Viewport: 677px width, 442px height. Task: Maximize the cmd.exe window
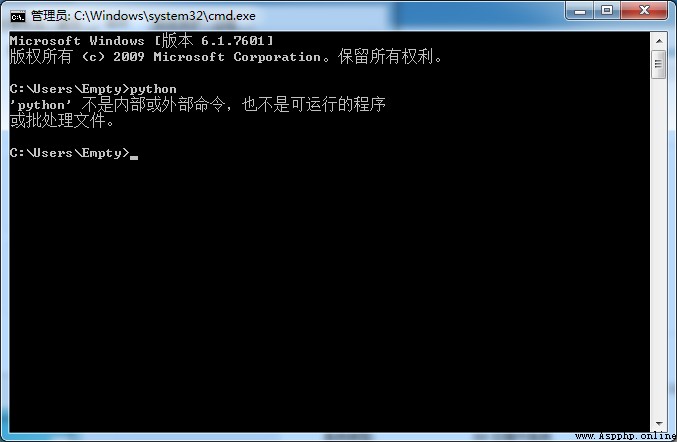pyautogui.click(x=607, y=10)
